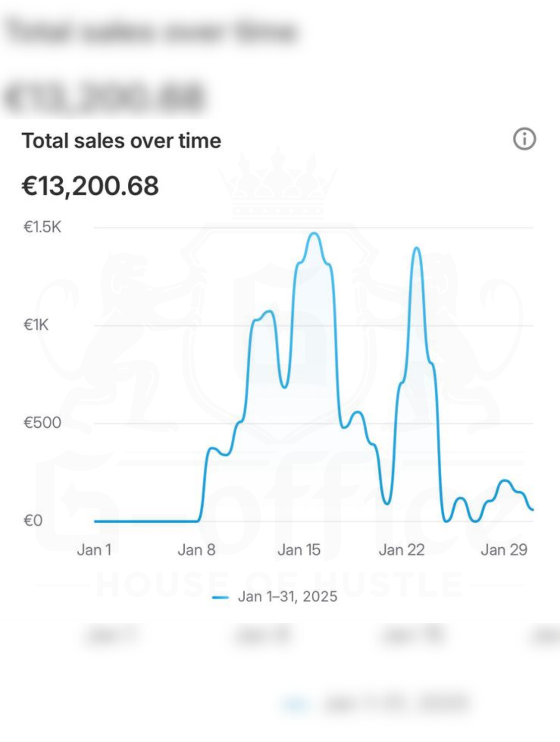
Task: Click the €1K y-axis label
Action: 36,325
